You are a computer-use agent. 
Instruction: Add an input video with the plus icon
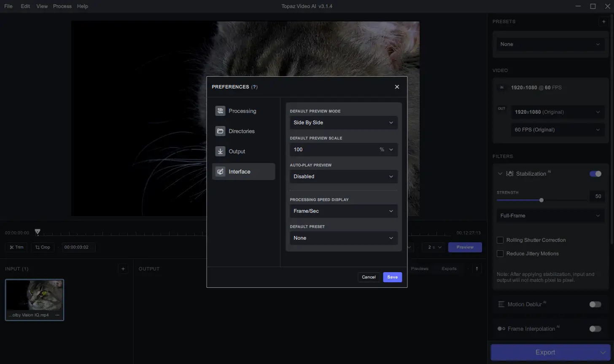[123, 269]
